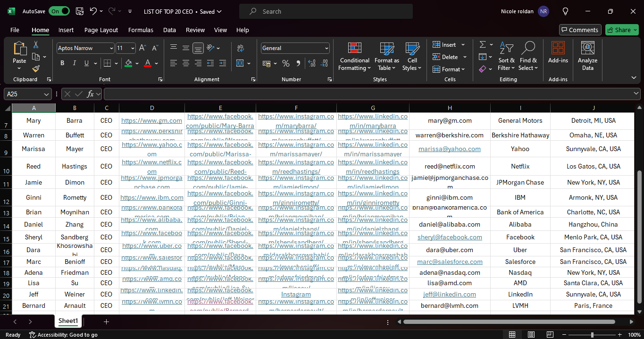Click the Insert Function fx icon

click(91, 94)
